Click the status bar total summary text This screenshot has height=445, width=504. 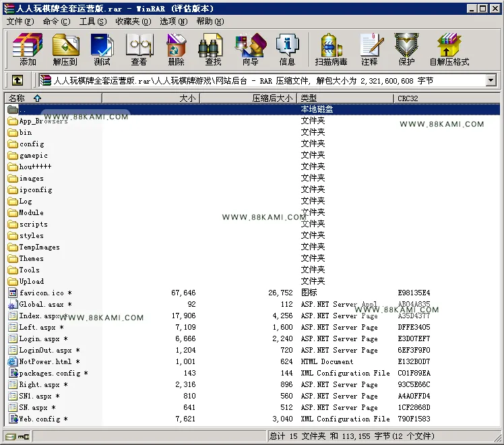[352, 436]
